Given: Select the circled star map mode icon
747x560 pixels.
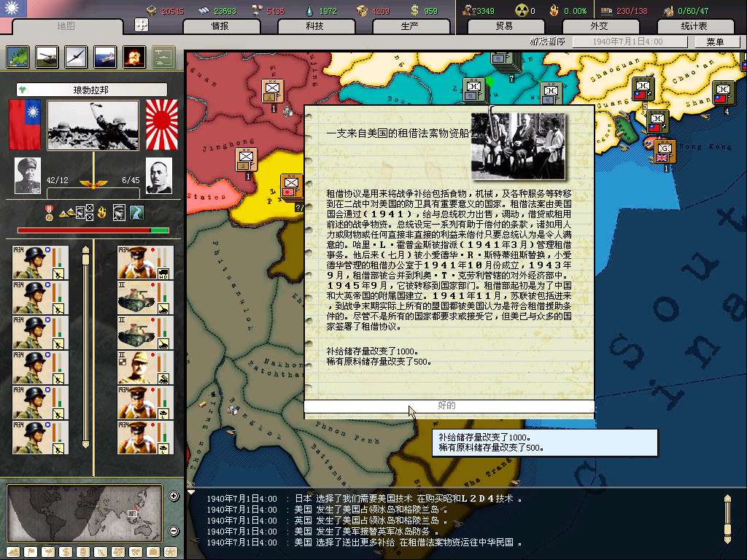Looking at the screenshot, I should point(171,553).
